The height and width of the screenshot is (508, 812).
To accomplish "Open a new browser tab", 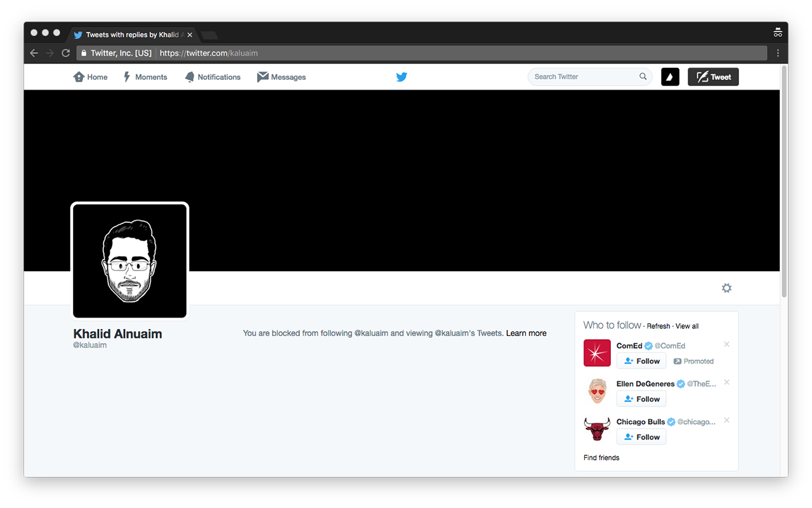I will (209, 35).
